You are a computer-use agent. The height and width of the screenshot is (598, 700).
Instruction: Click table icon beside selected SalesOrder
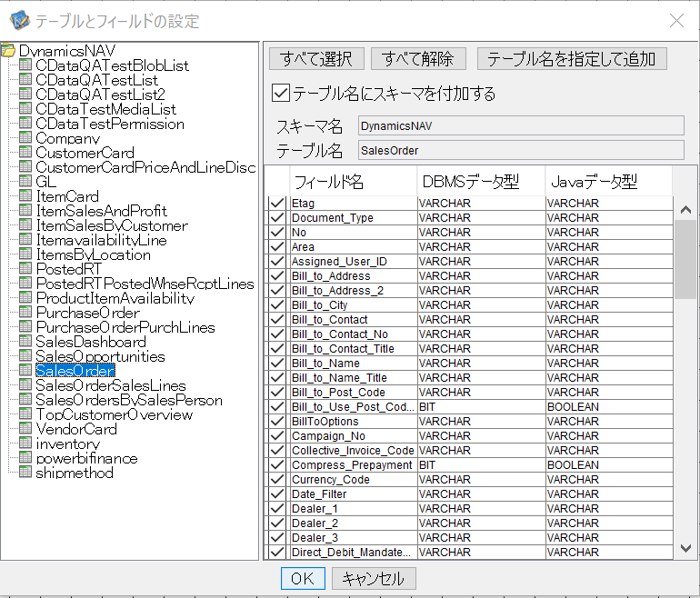pyautogui.click(x=25, y=371)
